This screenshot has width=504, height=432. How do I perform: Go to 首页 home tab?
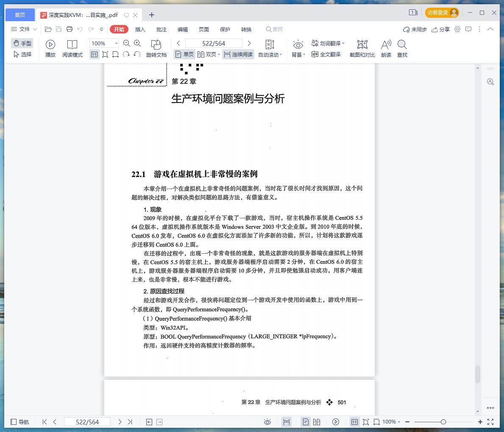(20, 15)
